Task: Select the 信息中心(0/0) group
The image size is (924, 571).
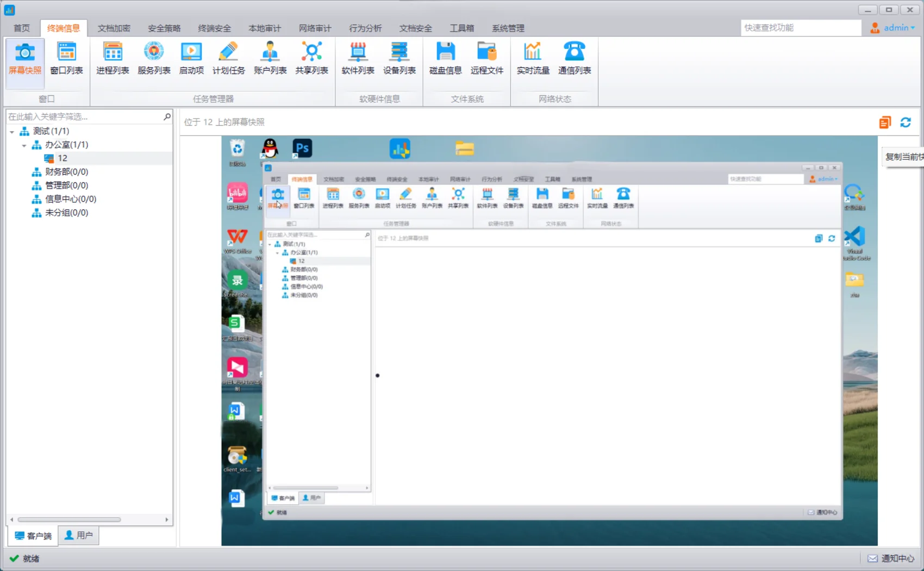Action: point(71,199)
